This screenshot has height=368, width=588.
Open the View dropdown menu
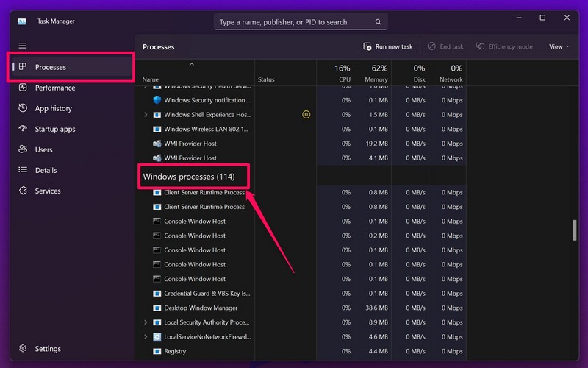(559, 46)
